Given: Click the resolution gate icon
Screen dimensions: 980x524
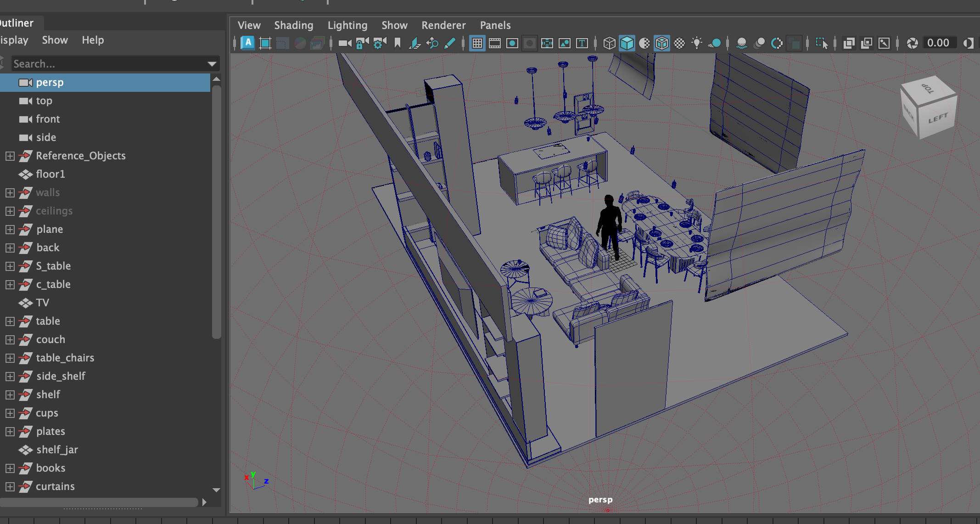Looking at the screenshot, I should click(512, 43).
